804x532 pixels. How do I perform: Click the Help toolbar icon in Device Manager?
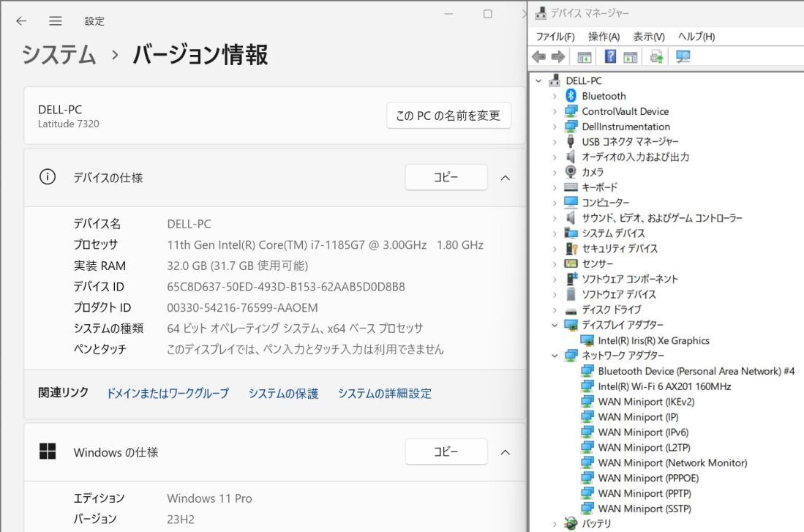click(611, 58)
